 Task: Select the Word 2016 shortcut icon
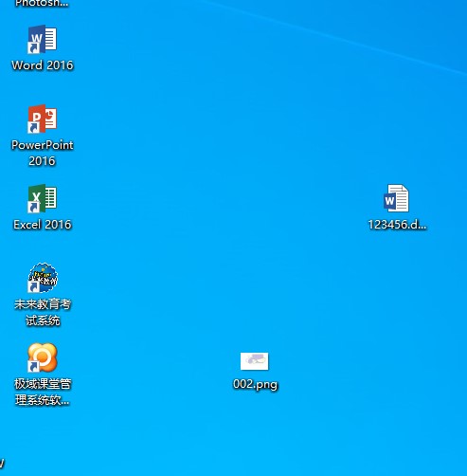tap(43, 39)
